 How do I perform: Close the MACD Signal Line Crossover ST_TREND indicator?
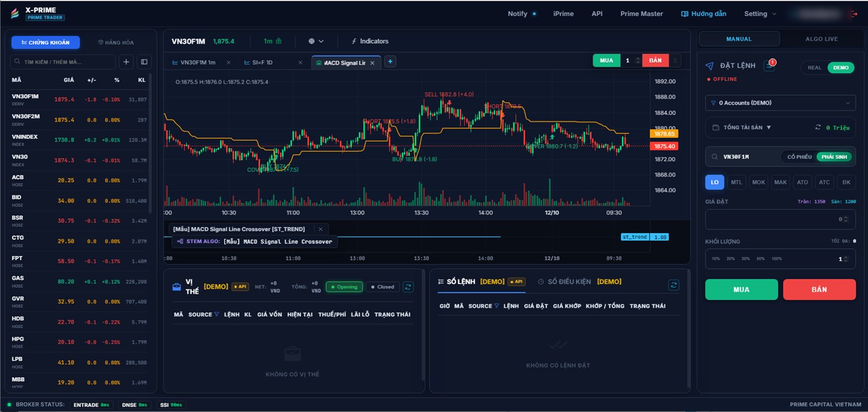click(320, 229)
